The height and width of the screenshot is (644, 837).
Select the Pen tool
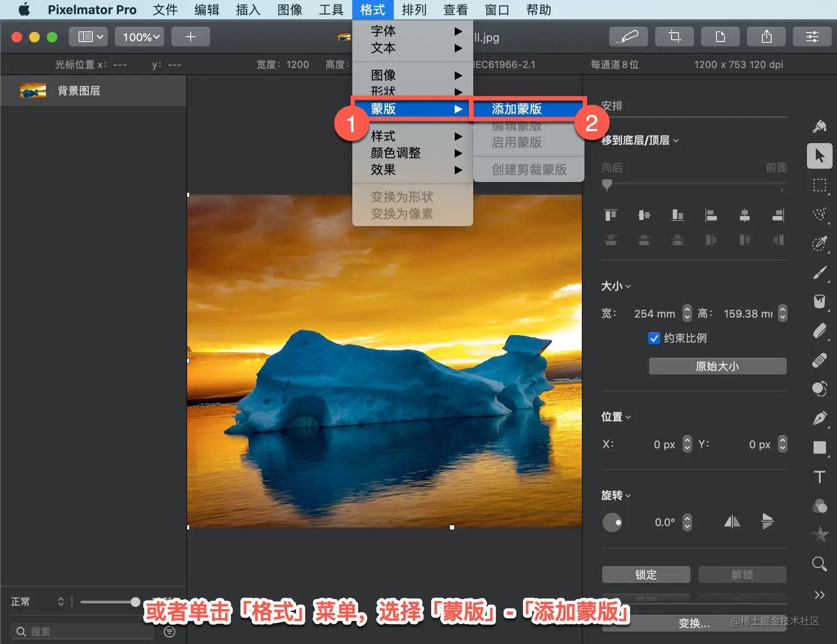click(819, 418)
